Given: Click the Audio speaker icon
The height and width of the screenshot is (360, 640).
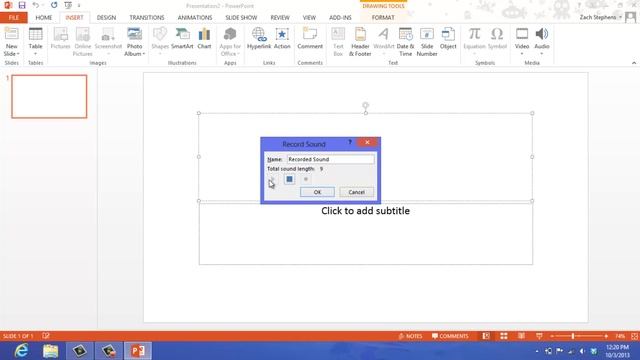Looking at the screenshot, I should 542,34.
